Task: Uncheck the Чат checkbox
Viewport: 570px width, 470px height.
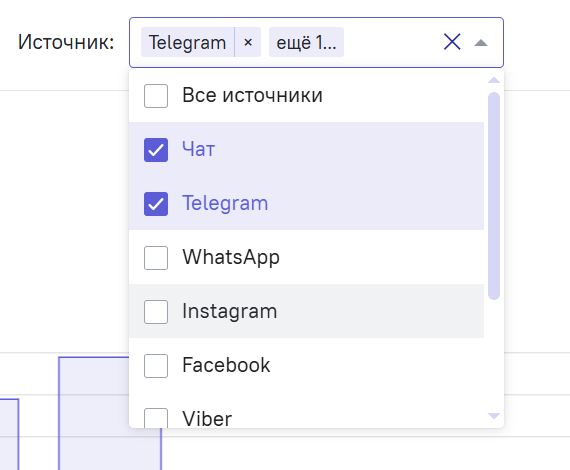Action: (156, 150)
